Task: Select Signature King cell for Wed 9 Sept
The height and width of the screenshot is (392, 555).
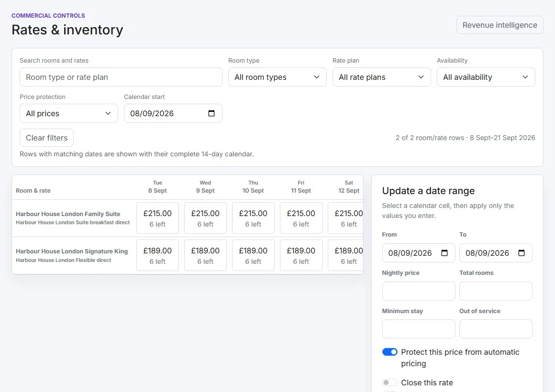Action: pyautogui.click(x=205, y=255)
